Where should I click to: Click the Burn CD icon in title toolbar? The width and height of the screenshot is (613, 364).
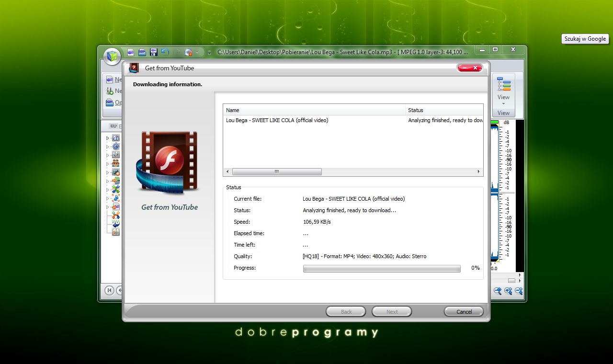pyautogui.click(x=188, y=52)
